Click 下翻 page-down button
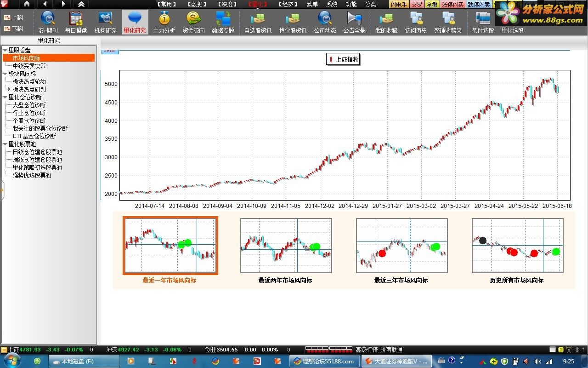Screen dimensions: 588x368 (13, 29)
